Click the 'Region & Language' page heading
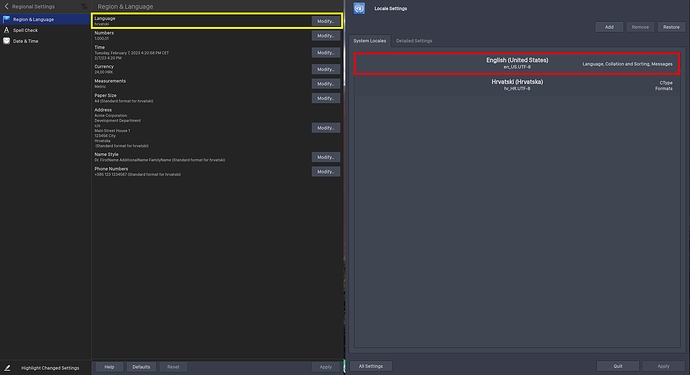The image size is (690, 375). [x=125, y=7]
